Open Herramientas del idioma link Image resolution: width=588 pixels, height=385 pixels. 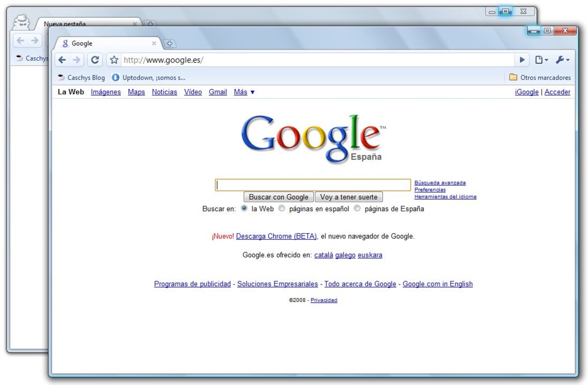tap(445, 196)
